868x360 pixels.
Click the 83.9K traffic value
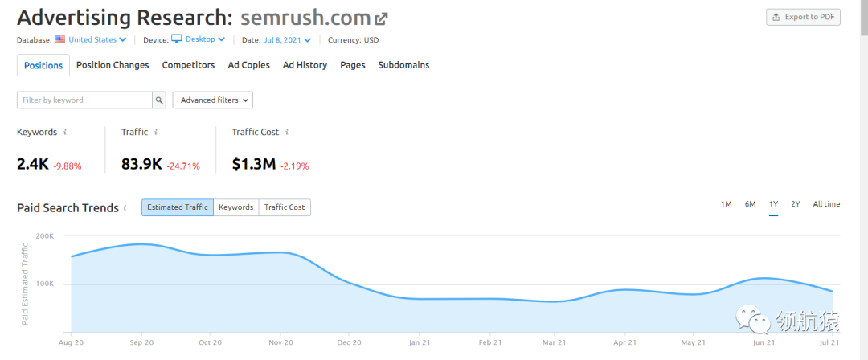(141, 164)
